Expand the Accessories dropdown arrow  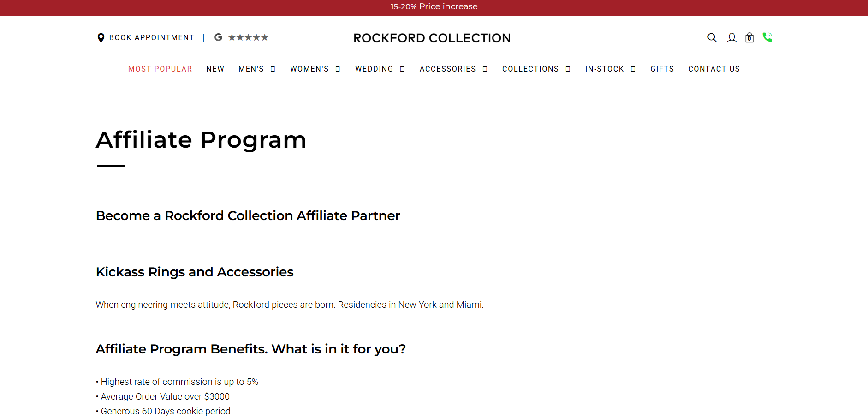tap(485, 69)
